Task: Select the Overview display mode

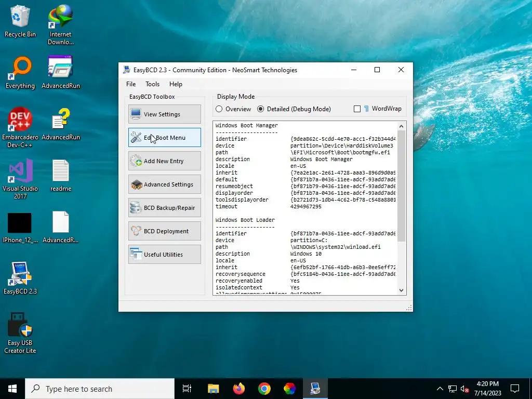Action: 219,109
